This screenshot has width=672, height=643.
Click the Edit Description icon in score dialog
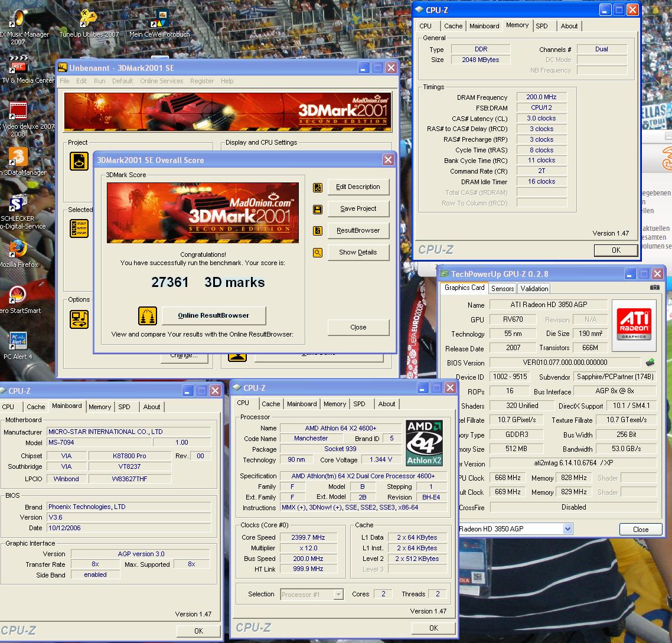tap(318, 187)
